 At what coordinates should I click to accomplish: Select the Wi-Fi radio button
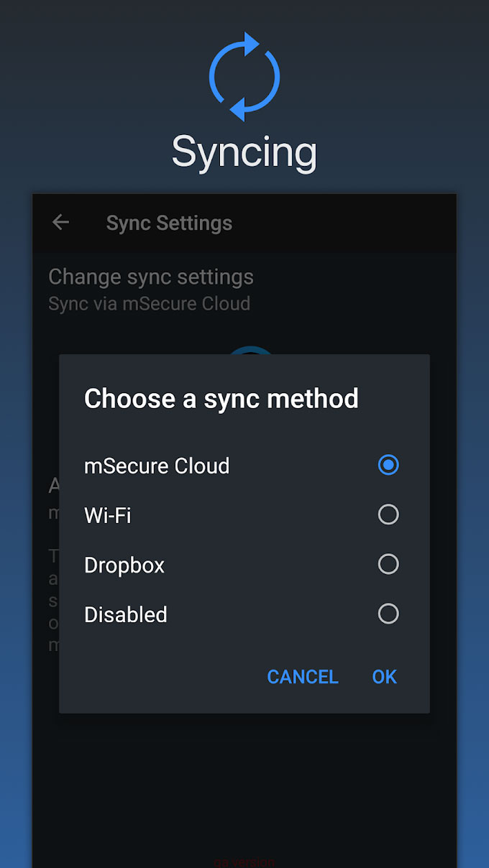tap(388, 514)
